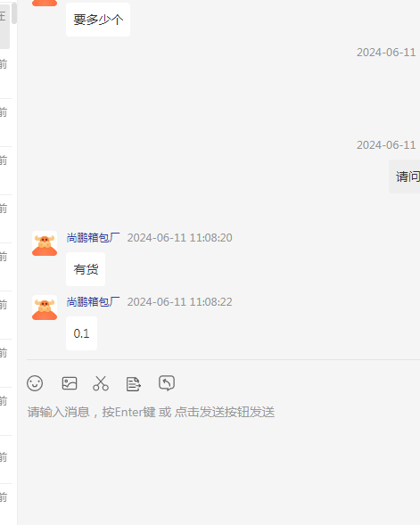Open 尚鹏箱包厂 name above 有货
Image resolution: width=420 pixels, height=525 pixels.
(x=93, y=238)
